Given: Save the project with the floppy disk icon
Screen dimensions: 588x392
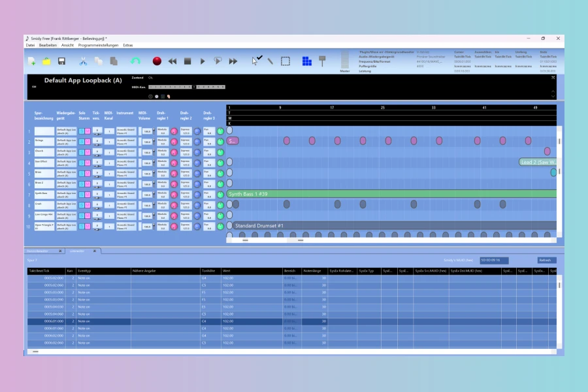Looking at the screenshot, I should [x=61, y=61].
